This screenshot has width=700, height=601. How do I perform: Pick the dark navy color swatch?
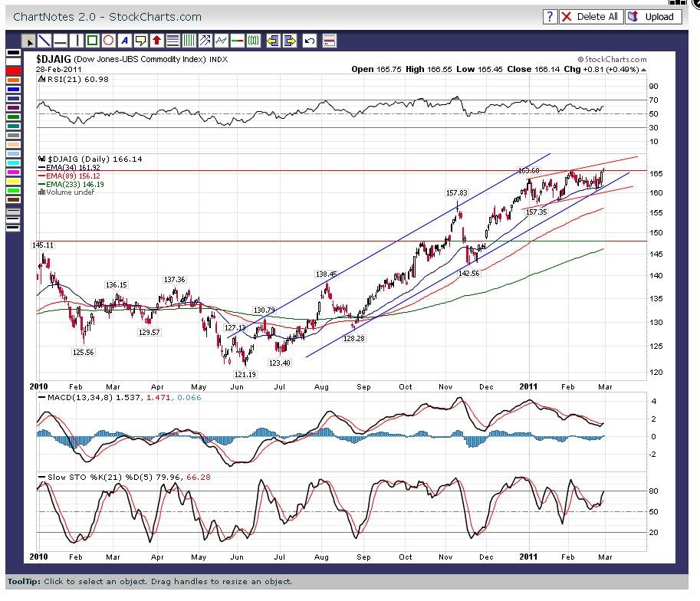(x=13, y=99)
